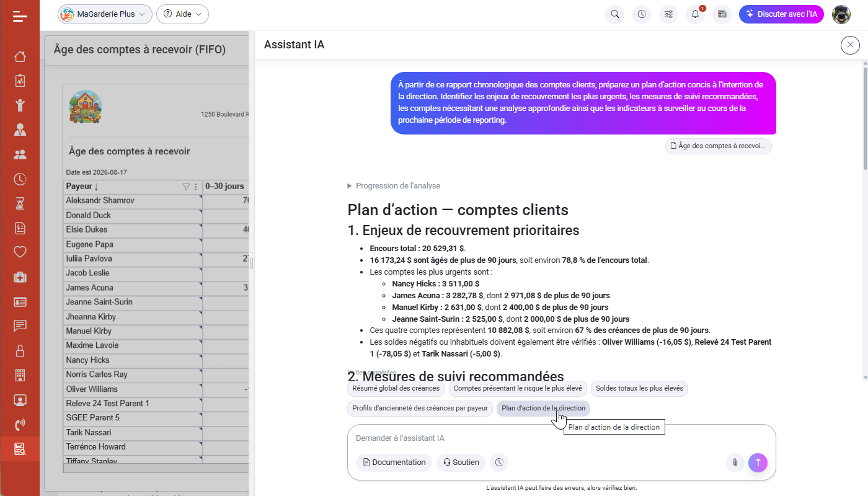
Task: Open the hamburger menu at top left
Action: tap(20, 16)
